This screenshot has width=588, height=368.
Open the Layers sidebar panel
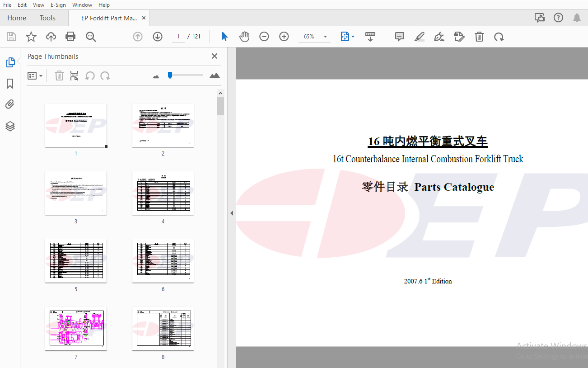(10, 126)
